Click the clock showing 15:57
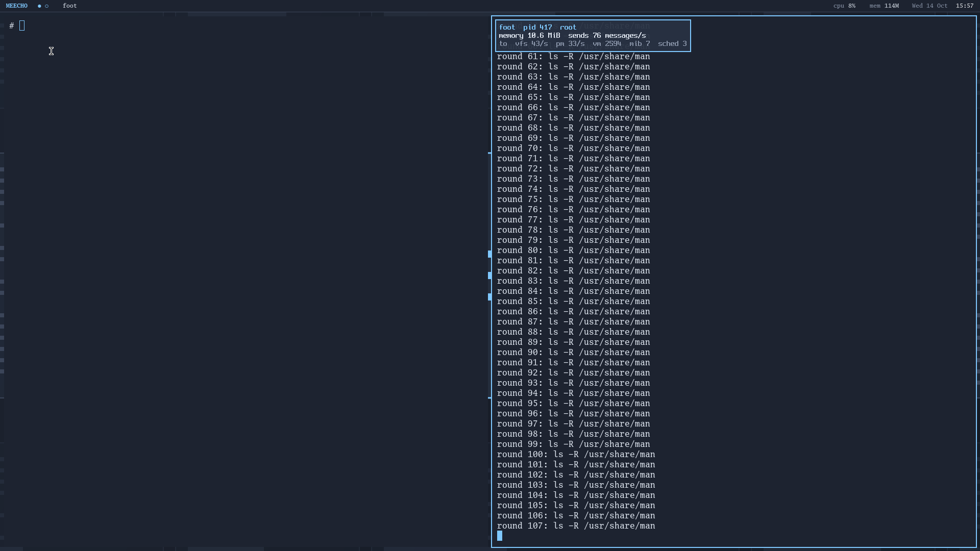Viewport: 980px width, 551px height. coord(965,6)
